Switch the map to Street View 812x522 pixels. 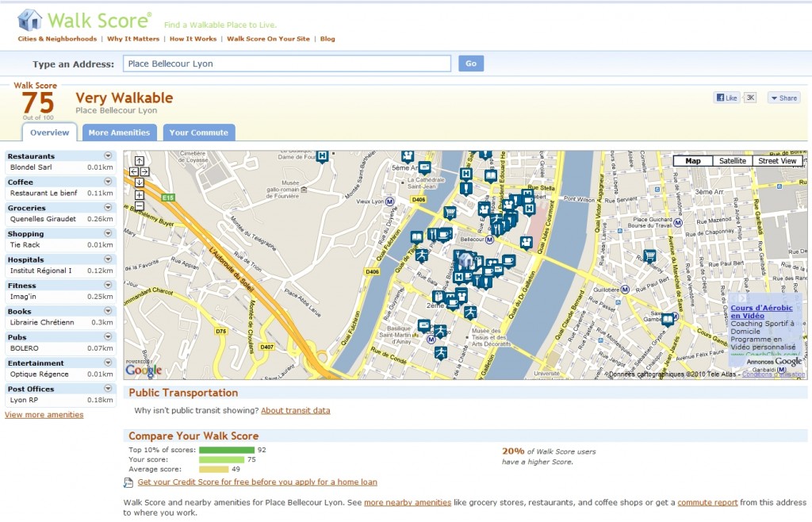click(x=777, y=161)
